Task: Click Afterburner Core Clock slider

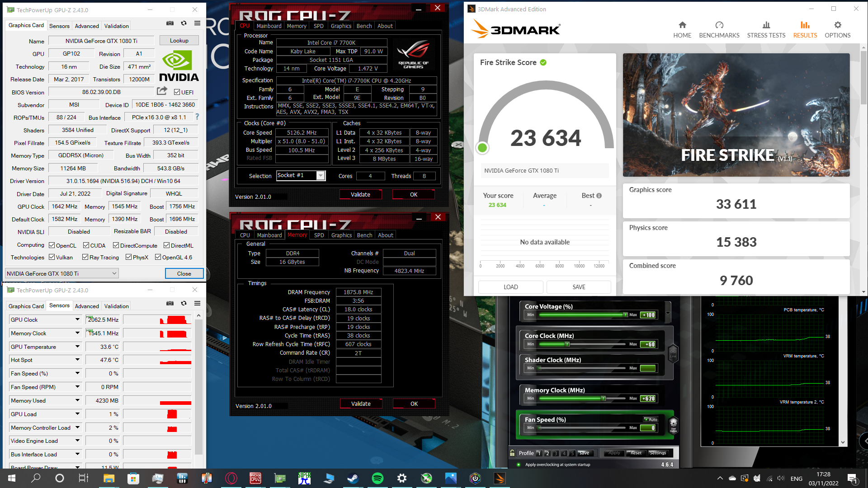Action: 581,344
